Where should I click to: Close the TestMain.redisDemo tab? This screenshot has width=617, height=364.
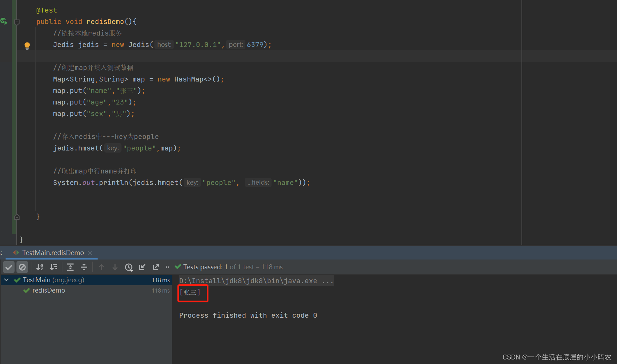90,253
